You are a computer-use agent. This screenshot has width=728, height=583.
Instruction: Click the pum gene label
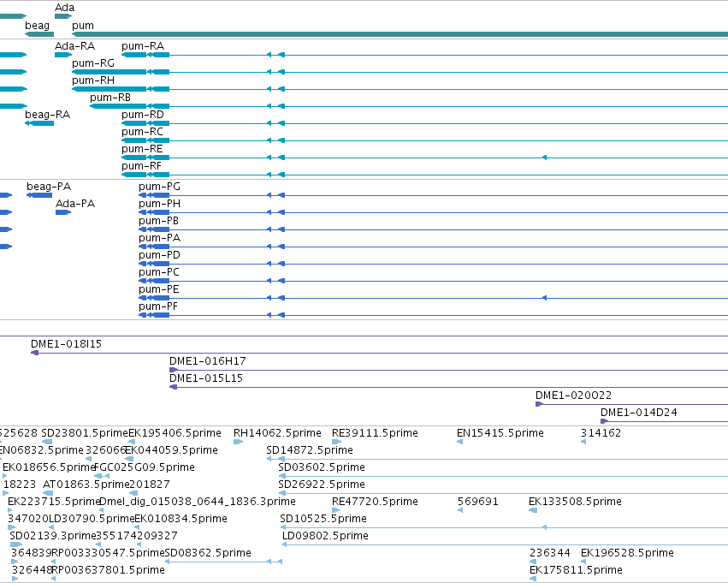point(83,26)
